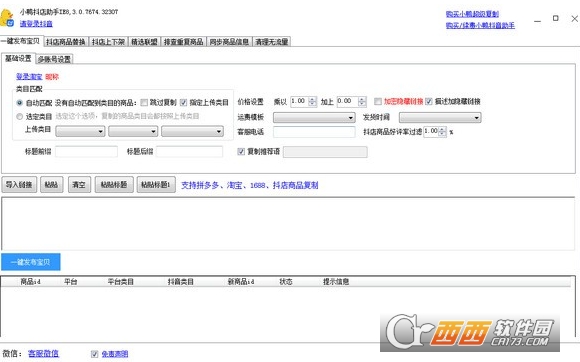The height and width of the screenshot is (362, 580).
Task: Click the 加上 spinner showing 0.00
Action: (x=351, y=101)
